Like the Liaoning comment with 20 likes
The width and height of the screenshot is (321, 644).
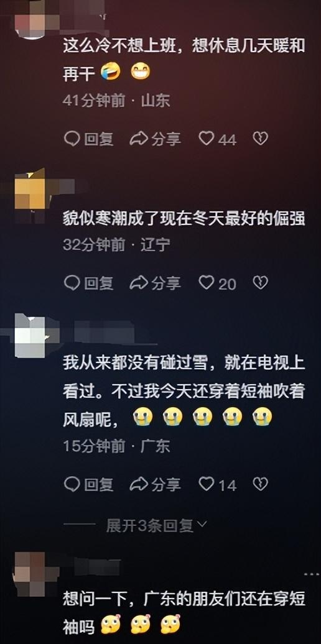(x=218, y=283)
